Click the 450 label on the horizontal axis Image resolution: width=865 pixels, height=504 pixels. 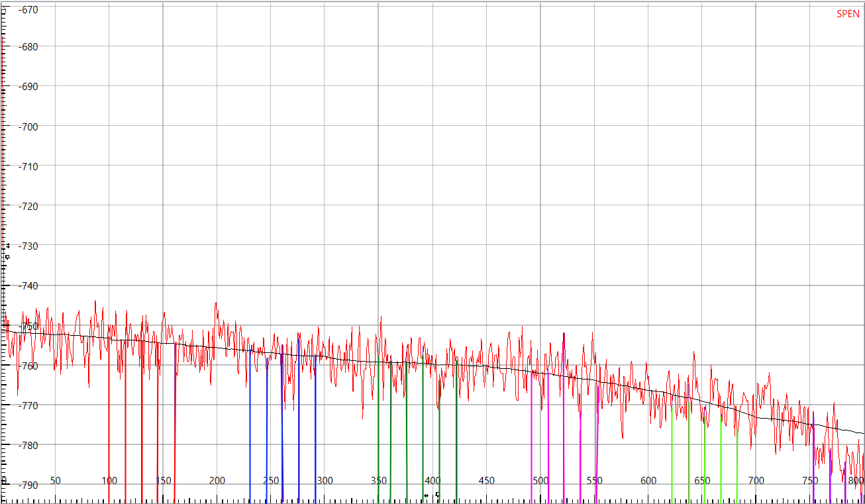tap(487, 481)
